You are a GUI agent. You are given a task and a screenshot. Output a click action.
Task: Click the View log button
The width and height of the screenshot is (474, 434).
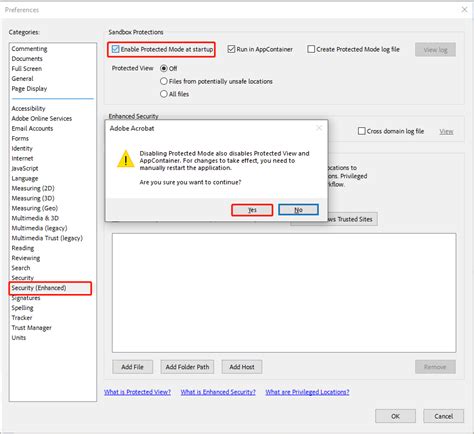pos(435,50)
